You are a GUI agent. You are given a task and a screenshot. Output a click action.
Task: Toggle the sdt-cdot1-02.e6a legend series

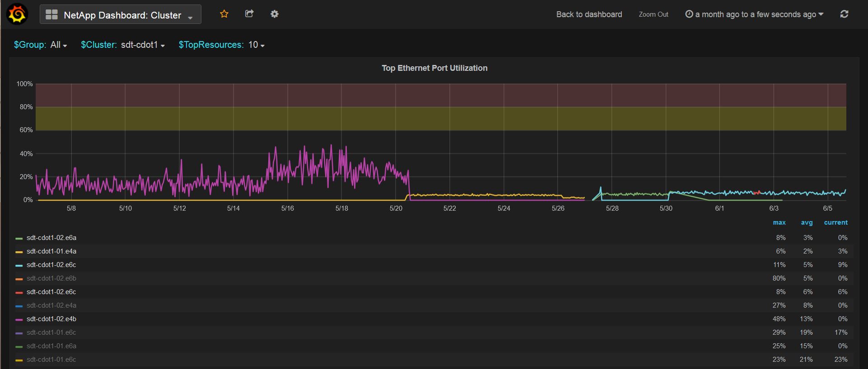tap(51, 238)
